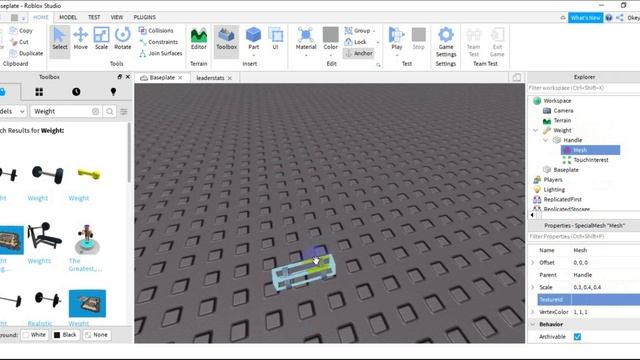This screenshot has height=360, width=640.
Task: Open Toolbox recent clock tab
Action: [76, 92]
